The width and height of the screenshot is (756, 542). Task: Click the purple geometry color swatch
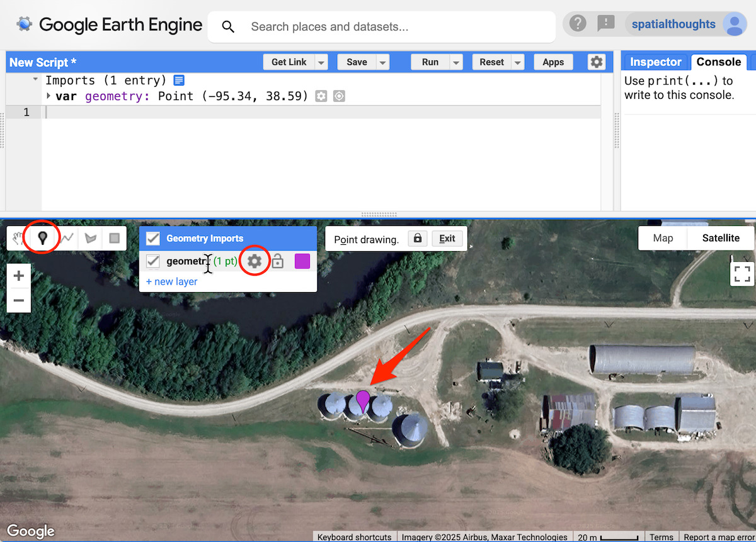(302, 261)
